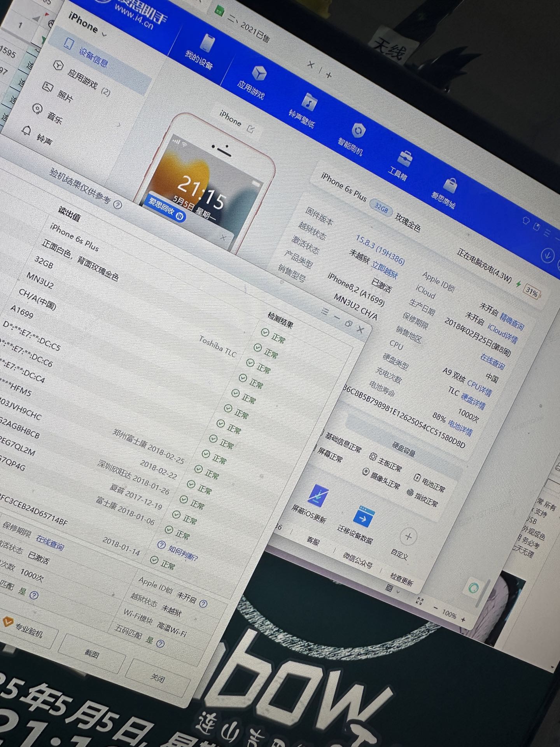Expand the dropdown arrow beside grid view icon
Image resolution: width=560 pixels, height=747 pixels.
397,591
